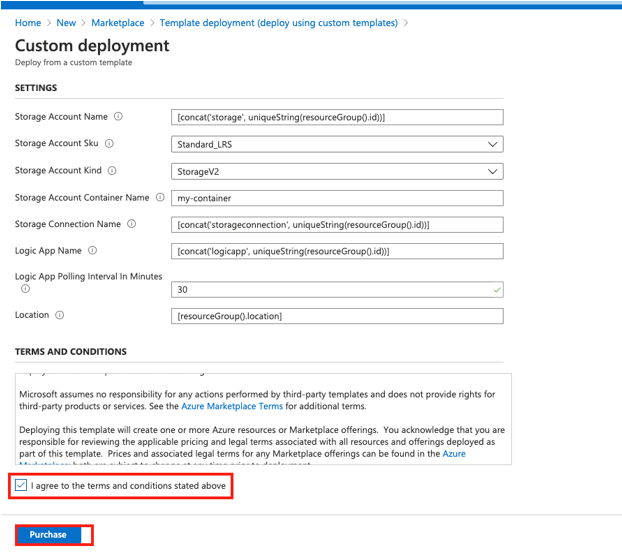
Task: Click the 'TERMS AND CONDITIONS' heading text
Action: pyautogui.click(x=71, y=351)
